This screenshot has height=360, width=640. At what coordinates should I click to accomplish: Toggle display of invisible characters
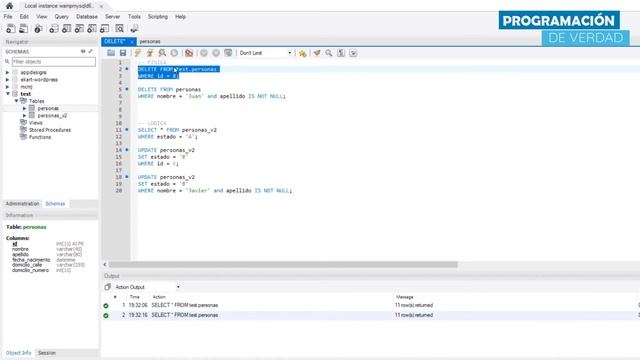[x=341, y=53]
